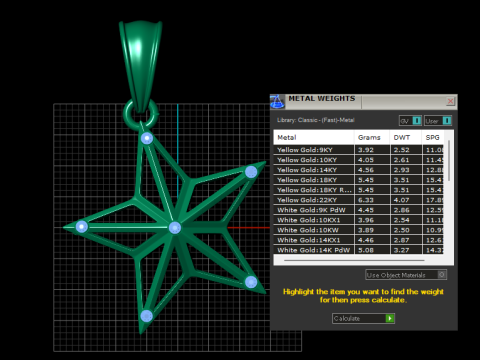Toggle the User switch
This screenshot has height=360, width=480.
(438, 121)
